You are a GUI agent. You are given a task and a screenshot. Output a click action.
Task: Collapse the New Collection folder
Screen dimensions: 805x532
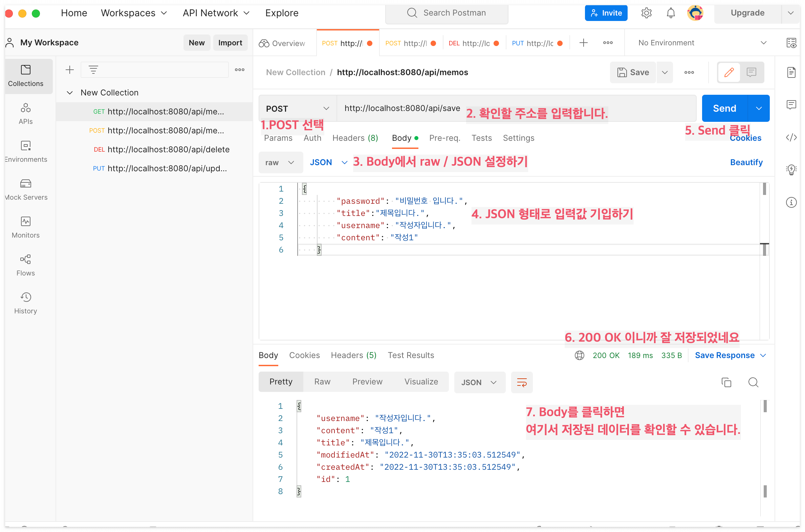pyautogui.click(x=70, y=93)
